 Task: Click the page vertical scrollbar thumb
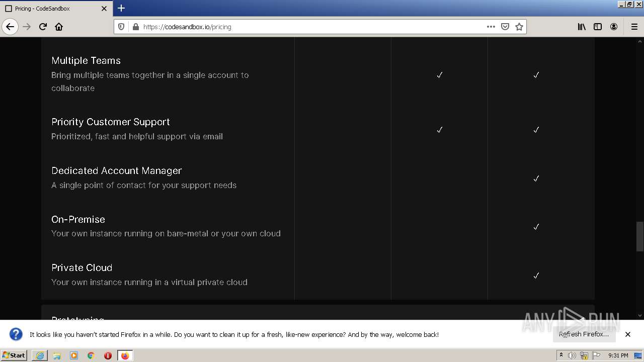639,236
